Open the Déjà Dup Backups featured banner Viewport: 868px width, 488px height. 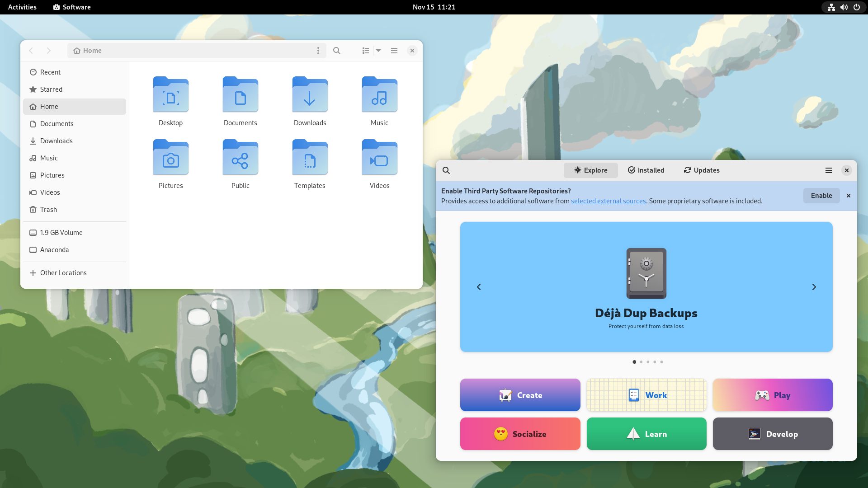coord(646,287)
